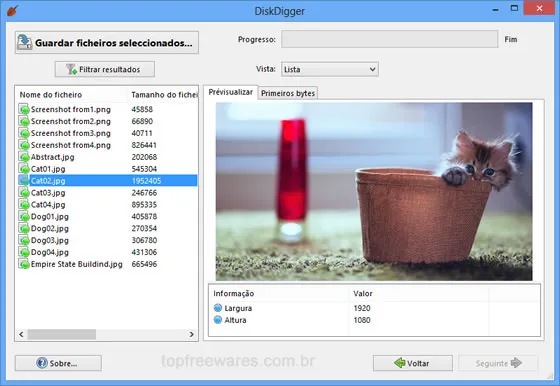Image resolution: width=560 pixels, height=386 pixels.
Task: Select file Empire State Buildind.jpg
Action: click(76, 264)
